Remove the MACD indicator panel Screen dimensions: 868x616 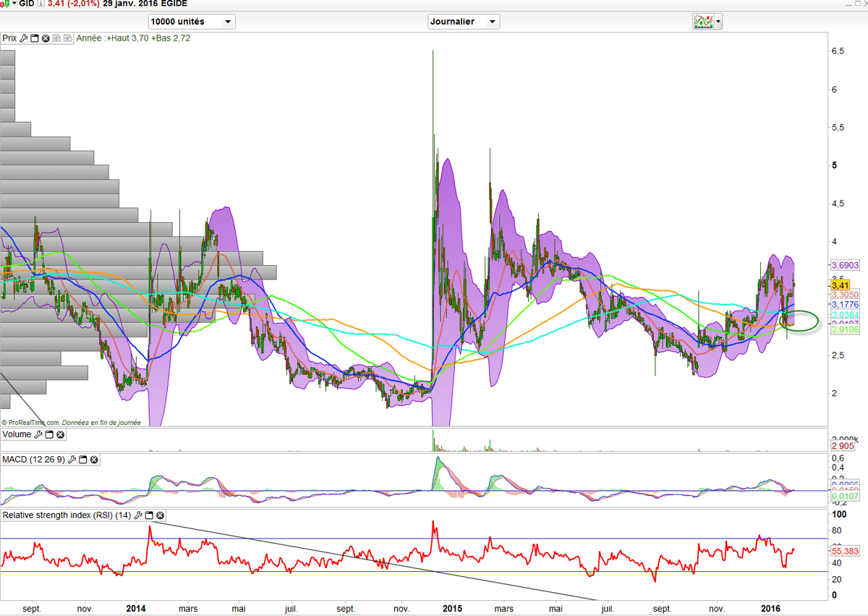[x=93, y=460]
